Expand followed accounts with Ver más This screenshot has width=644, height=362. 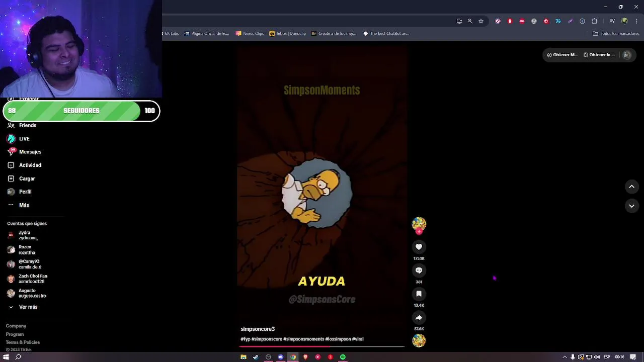point(23,307)
